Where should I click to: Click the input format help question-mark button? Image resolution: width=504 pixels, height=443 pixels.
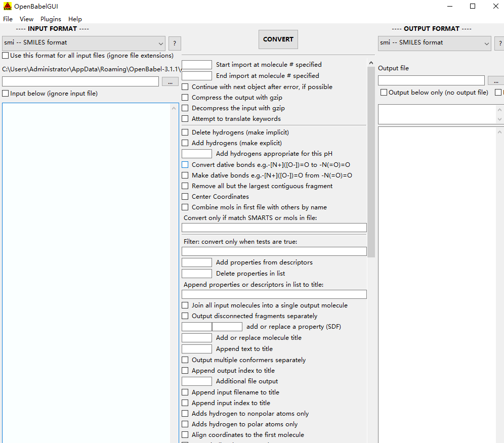174,43
